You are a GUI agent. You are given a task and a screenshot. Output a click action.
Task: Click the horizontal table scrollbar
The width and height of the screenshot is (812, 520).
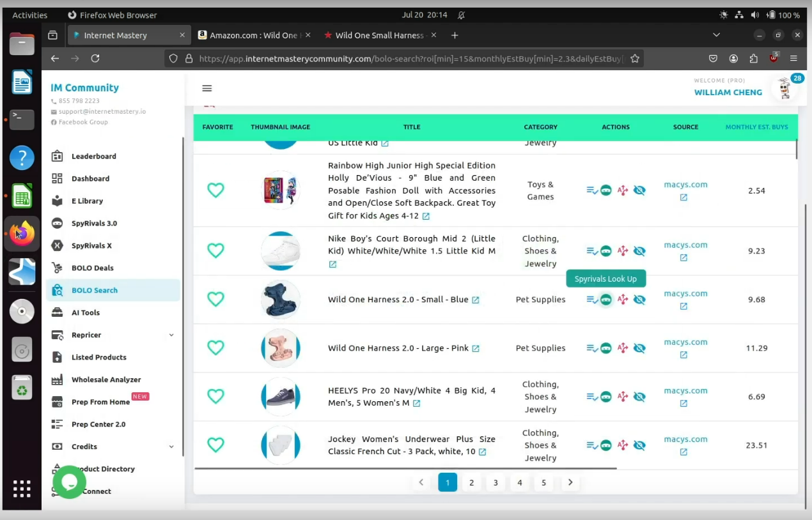405,468
